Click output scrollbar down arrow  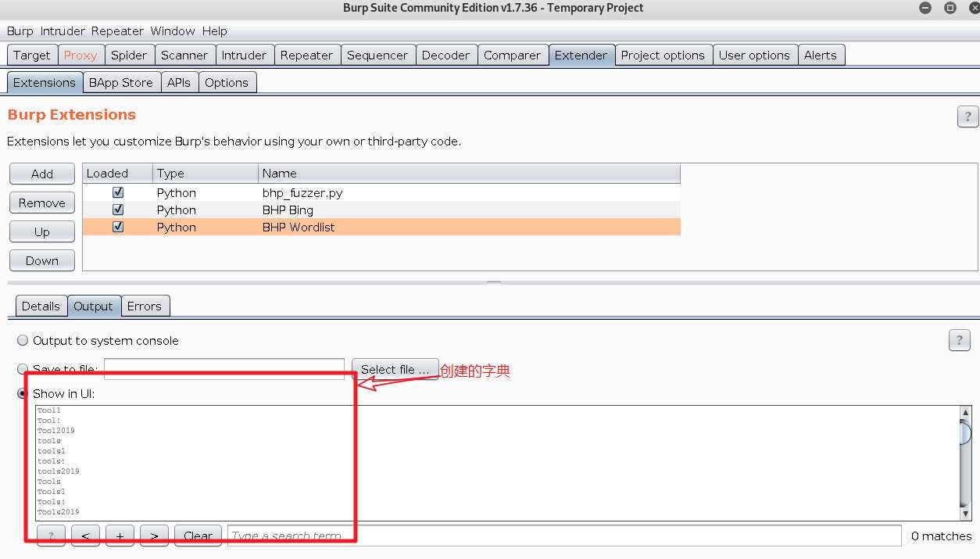(x=965, y=514)
